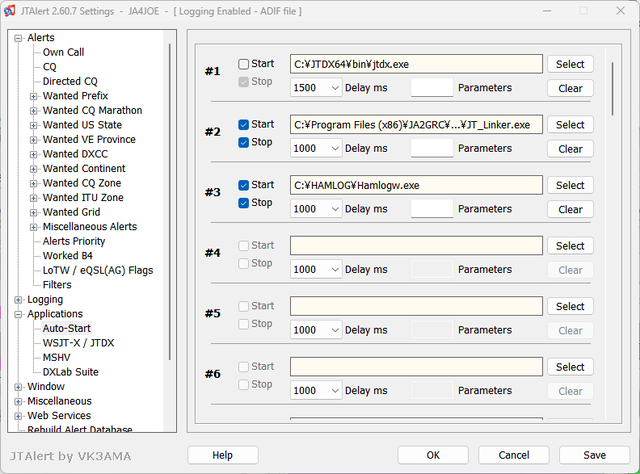
Task: Enable Start checkbox for application #1
Action: [243, 64]
